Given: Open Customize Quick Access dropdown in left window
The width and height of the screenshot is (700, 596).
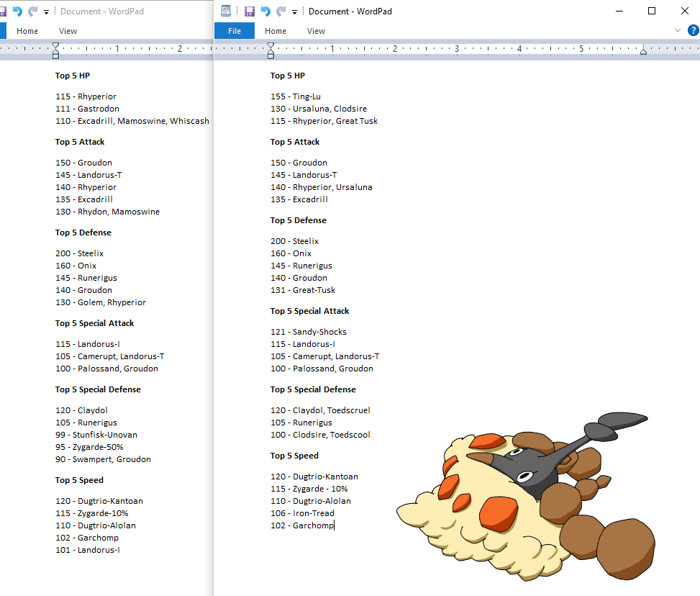Looking at the screenshot, I should (x=47, y=12).
